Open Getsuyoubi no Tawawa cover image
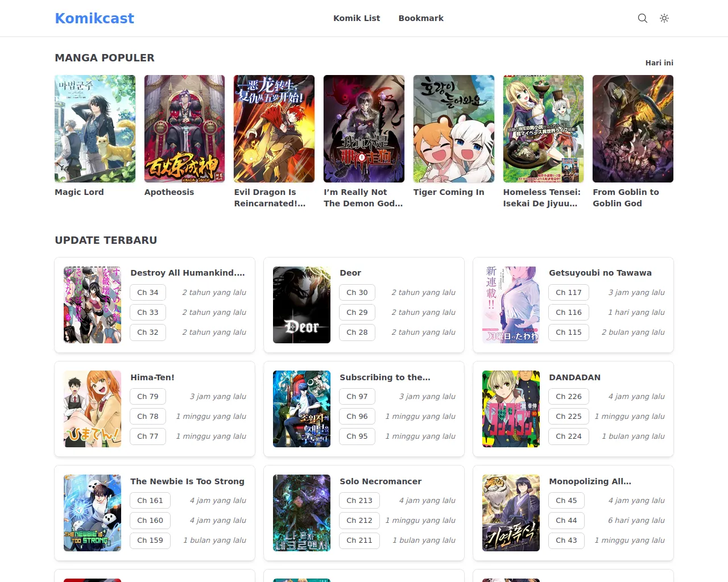 point(511,305)
